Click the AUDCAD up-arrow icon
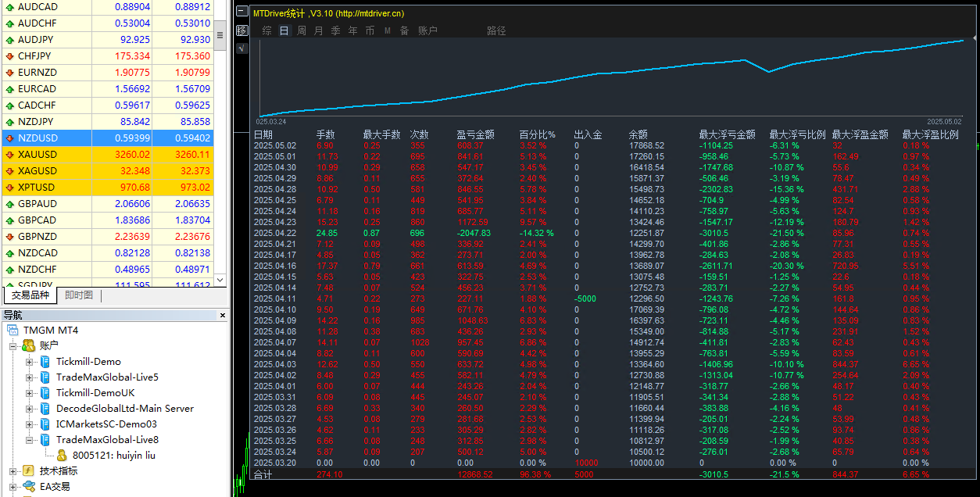Image resolution: width=980 pixels, height=497 pixels. click(x=9, y=6)
